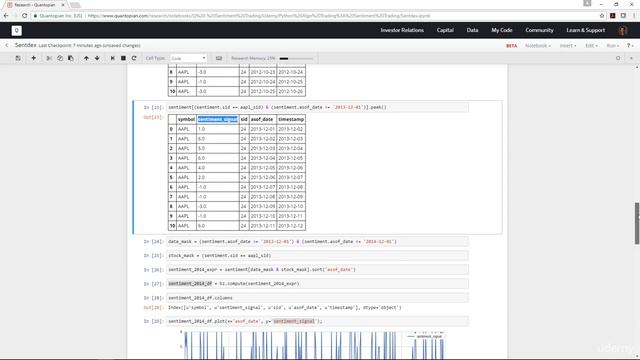Image resolution: width=640 pixels, height=360 pixels.
Task: Click the selected cell's peek() code input
Action: click(317, 107)
